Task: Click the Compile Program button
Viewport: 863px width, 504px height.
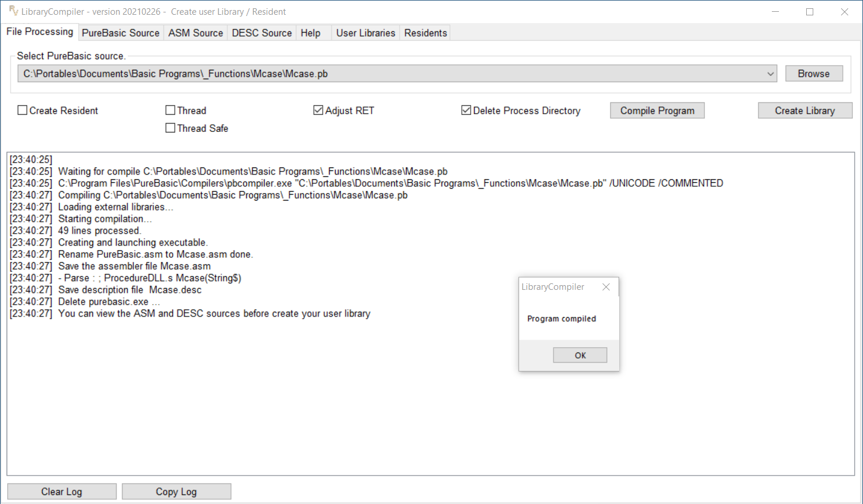Action: (x=657, y=111)
